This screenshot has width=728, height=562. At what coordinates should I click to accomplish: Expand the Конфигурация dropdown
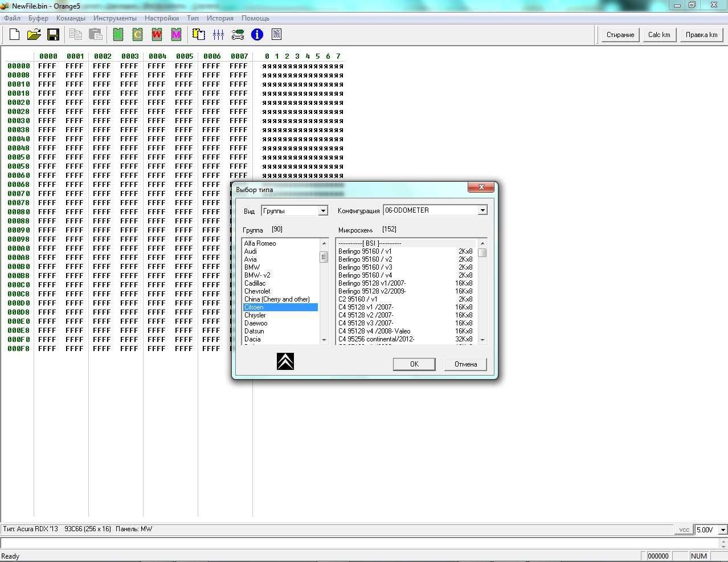tap(482, 210)
